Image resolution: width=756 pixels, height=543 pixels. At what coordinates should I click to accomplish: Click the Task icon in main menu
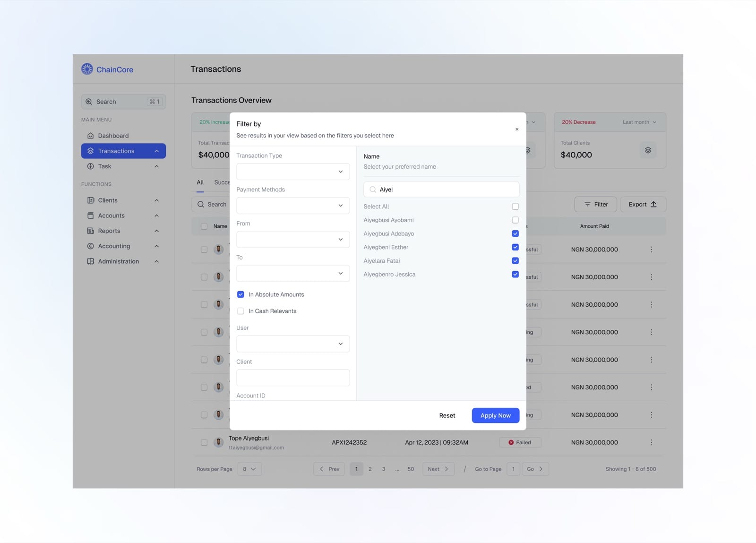click(x=90, y=166)
